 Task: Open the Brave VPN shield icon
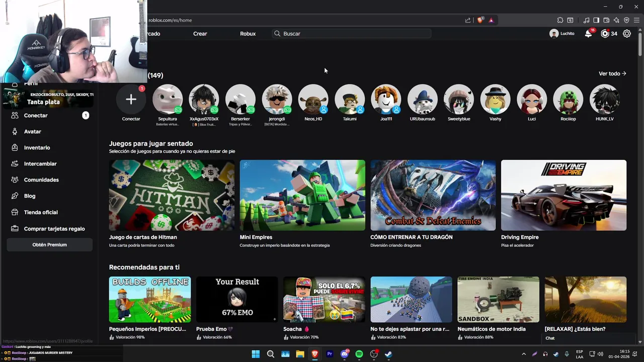click(x=626, y=20)
